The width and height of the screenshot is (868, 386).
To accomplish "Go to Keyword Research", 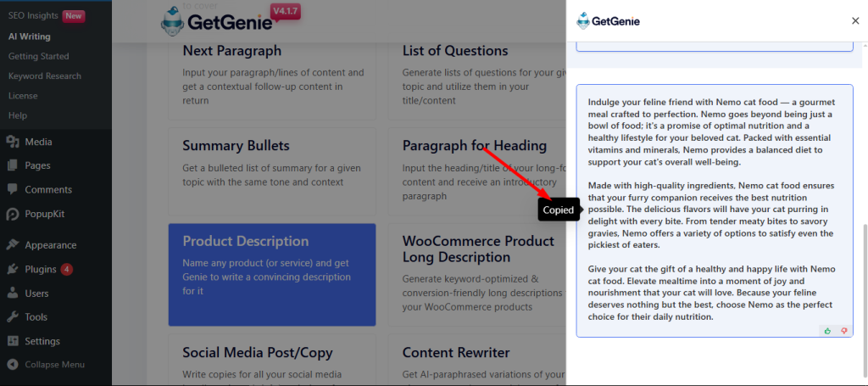I will pyautogui.click(x=45, y=76).
